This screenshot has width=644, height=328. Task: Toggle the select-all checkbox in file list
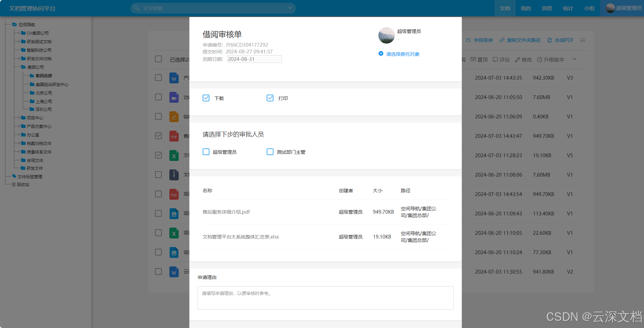click(158, 59)
